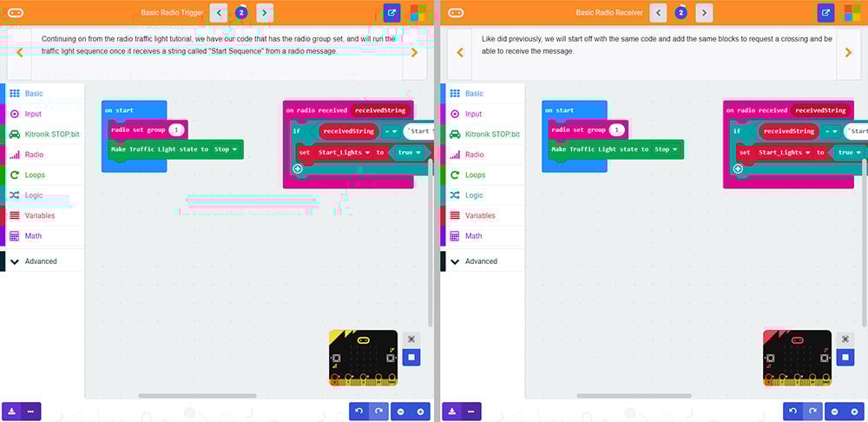The width and height of the screenshot is (868, 422).
Task: Open Stop state dropdown in Trigger workspace
Action: pos(225,149)
